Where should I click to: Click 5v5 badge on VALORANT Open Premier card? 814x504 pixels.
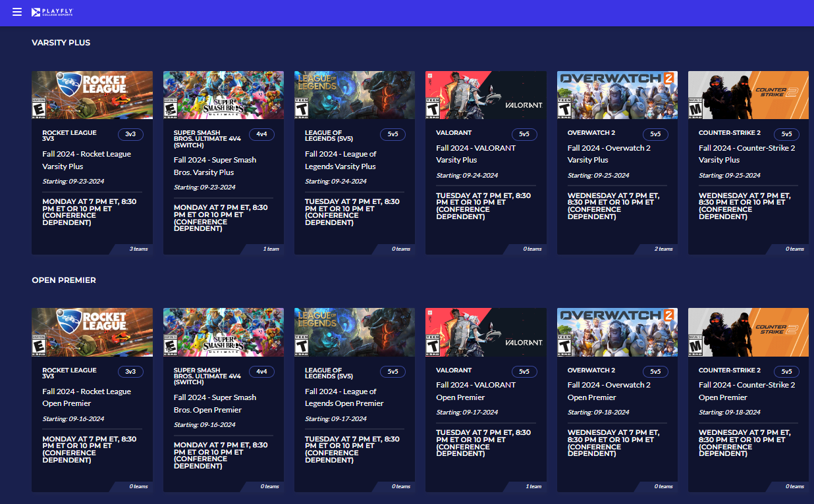pos(524,372)
